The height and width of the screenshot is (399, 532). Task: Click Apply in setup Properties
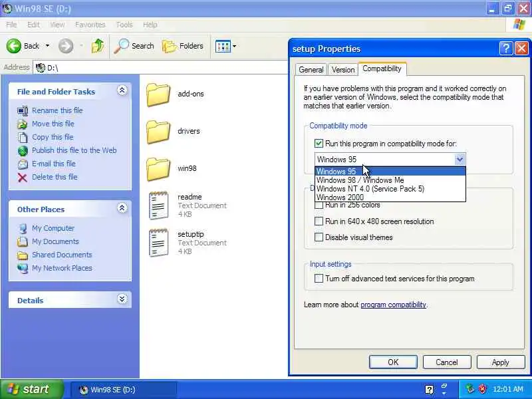[x=501, y=362]
